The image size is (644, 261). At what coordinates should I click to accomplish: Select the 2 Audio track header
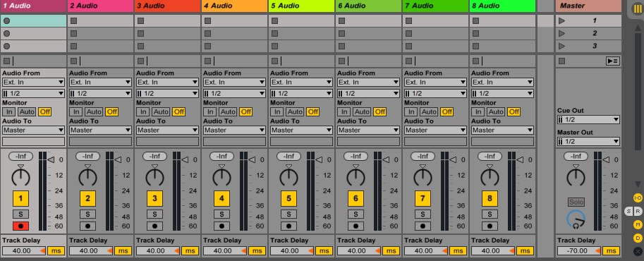click(101, 6)
